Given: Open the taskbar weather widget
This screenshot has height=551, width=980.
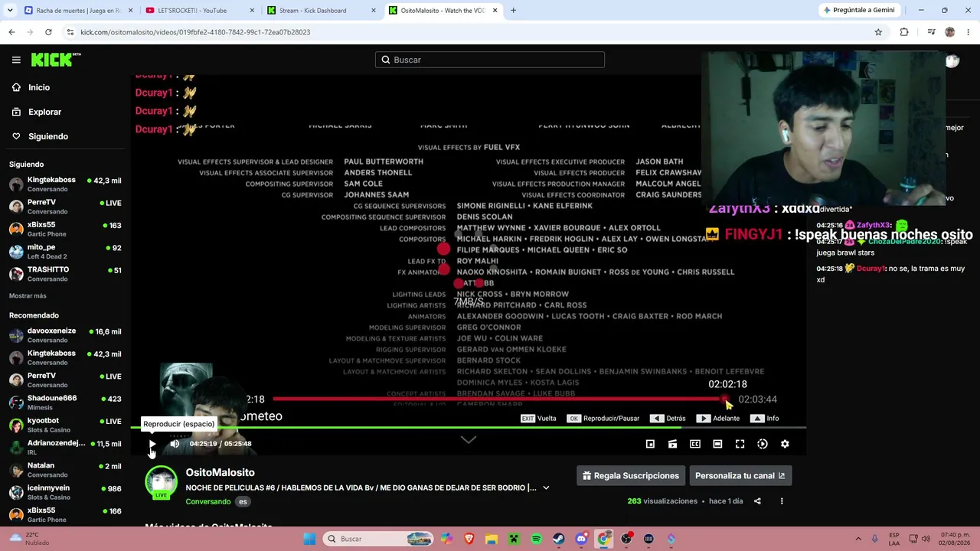Looking at the screenshot, I should point(31,539).
